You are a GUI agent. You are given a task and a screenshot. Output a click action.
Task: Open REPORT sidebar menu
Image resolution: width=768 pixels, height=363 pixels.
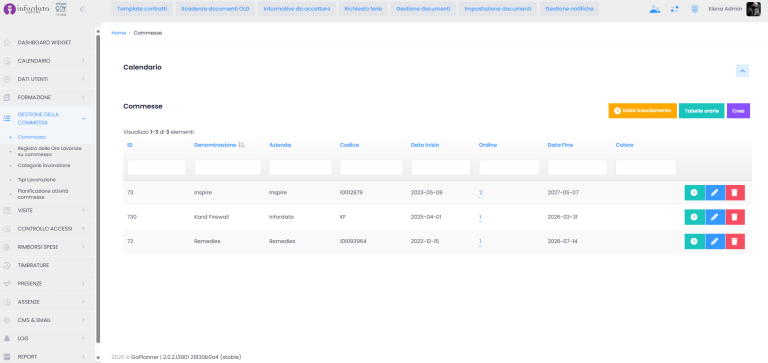48,357
